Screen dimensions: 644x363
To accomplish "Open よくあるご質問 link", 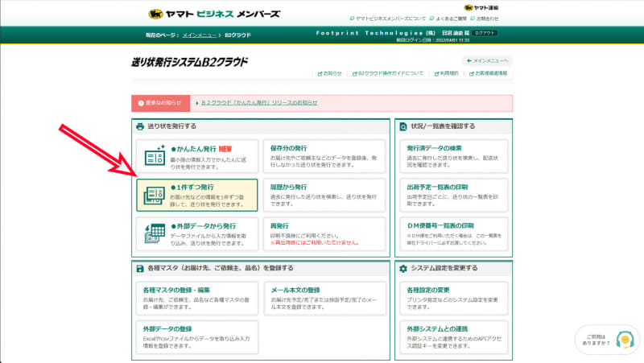I will pos(448,19).
